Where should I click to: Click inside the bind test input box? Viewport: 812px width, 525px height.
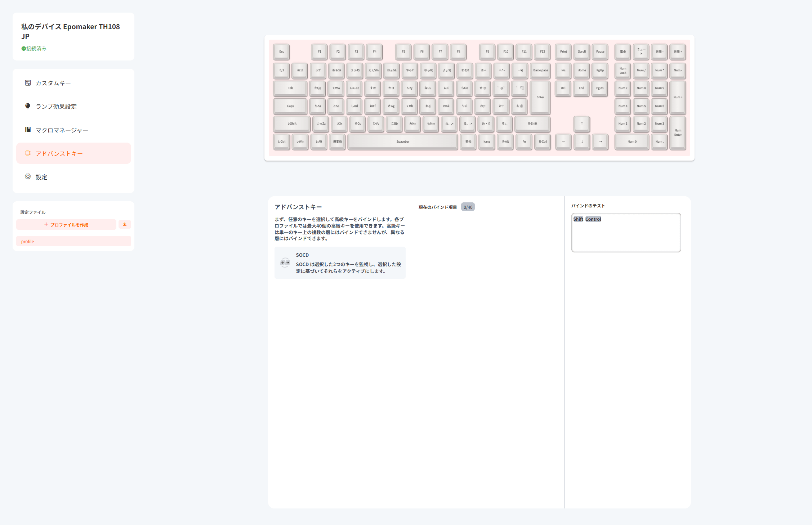click(x=626, y=236)
